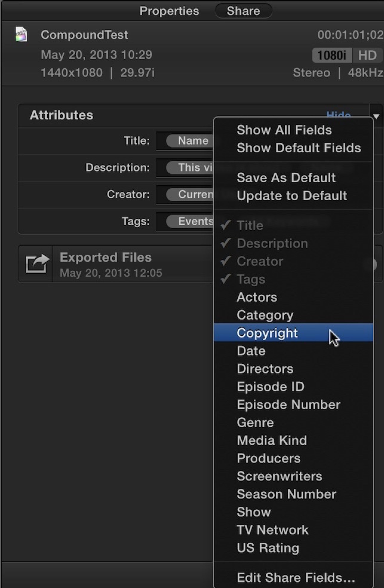Select Update to Default menu item
The width and height of the screenshot is (384, 588).
292,196
